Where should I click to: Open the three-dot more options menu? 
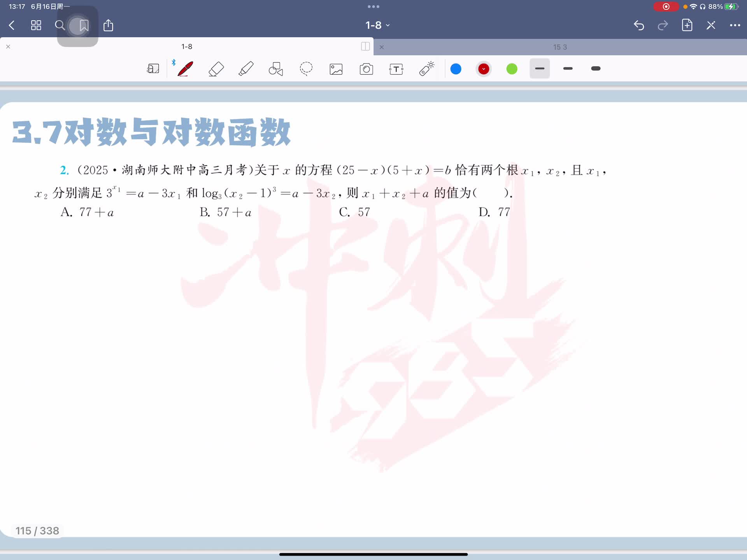pos(735,25)
